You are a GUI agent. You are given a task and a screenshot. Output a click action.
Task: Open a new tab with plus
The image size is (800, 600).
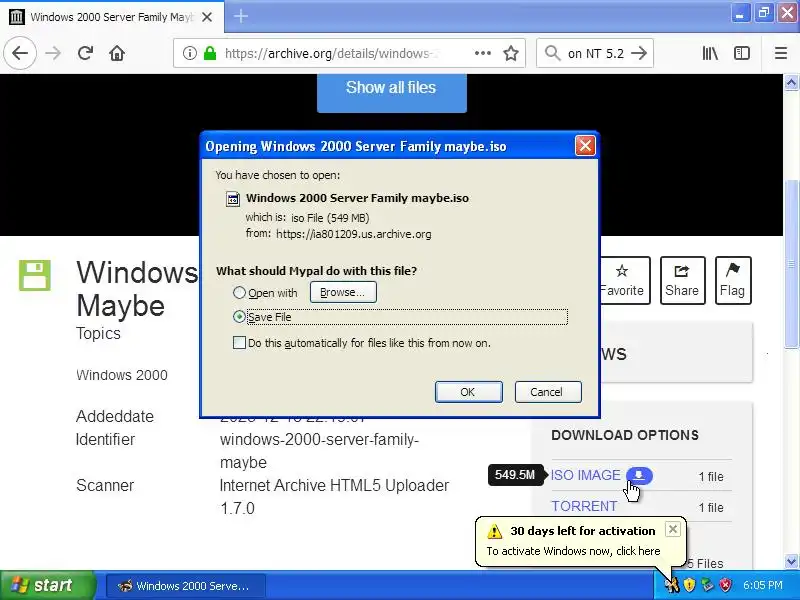coord(240,17)
